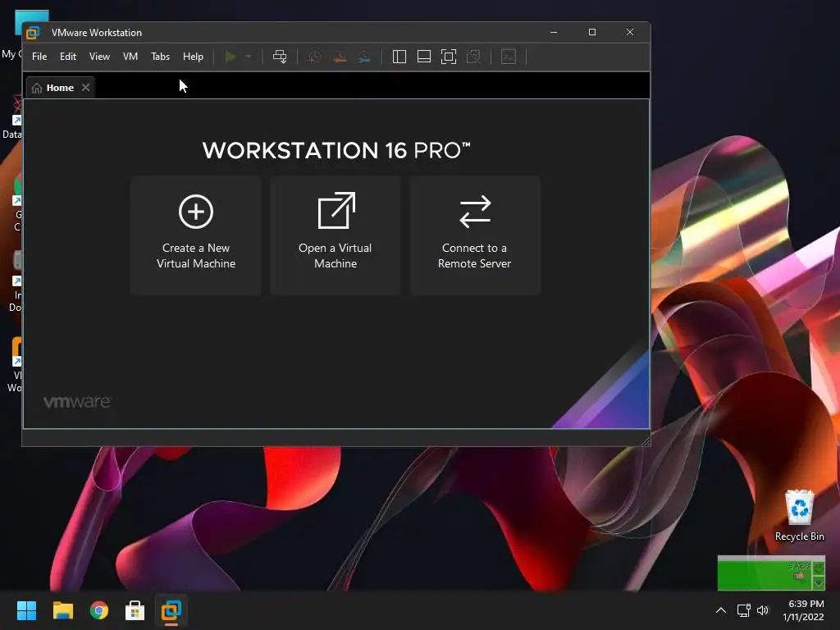840x630 pixels.
Task: Close the VMware Workstation window
Action: (630, 32)
